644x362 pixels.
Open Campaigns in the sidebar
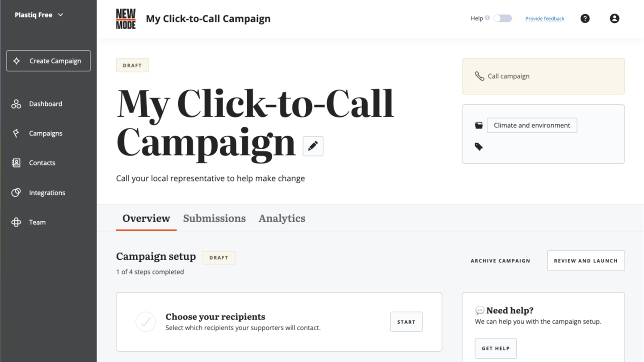coord(45,133)
